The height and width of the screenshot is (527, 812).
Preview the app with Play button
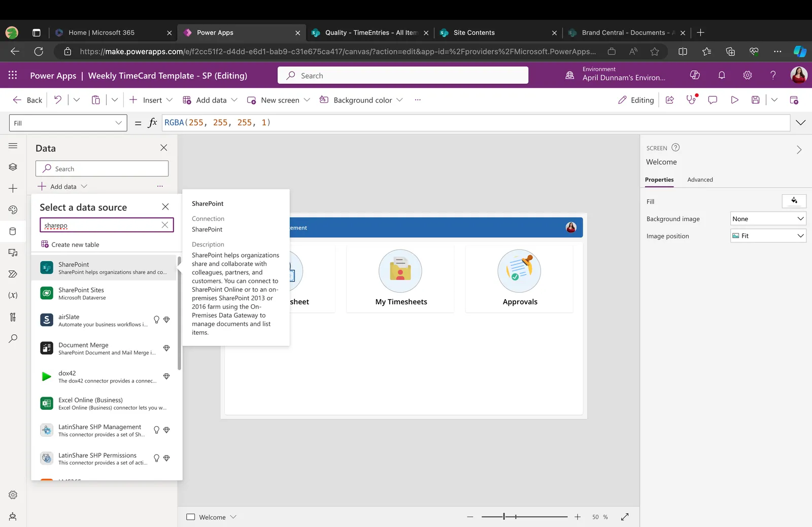[734, 100]
